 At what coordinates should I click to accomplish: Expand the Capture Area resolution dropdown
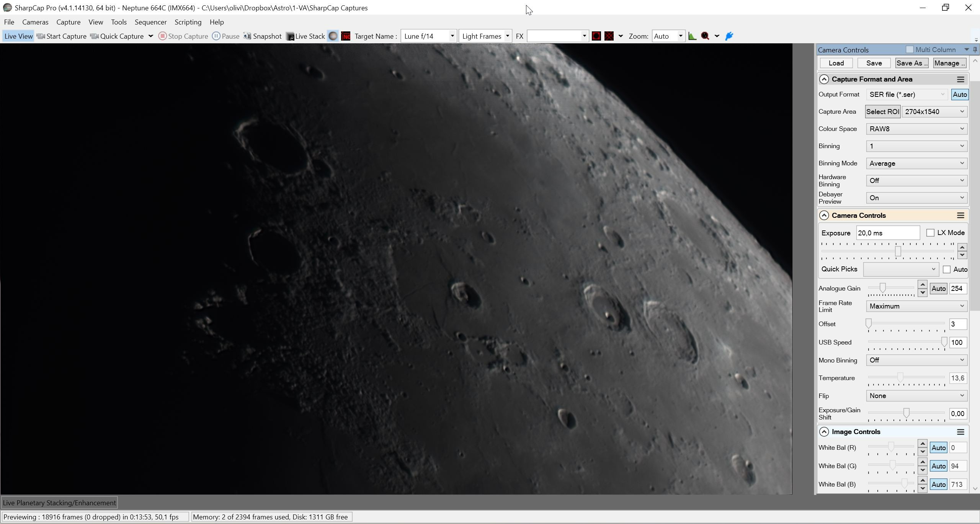(934, 111)
